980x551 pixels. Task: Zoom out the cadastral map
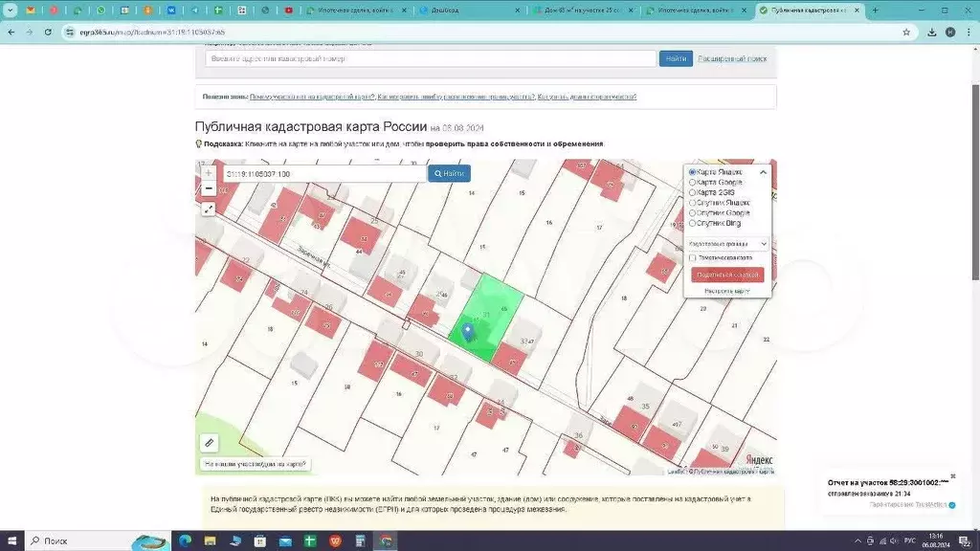209,188
